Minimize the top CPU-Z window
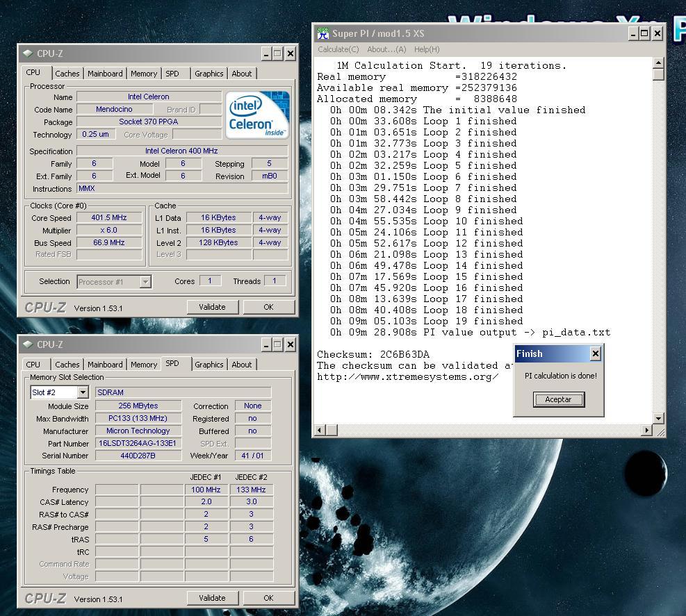686x616 pixels. point(266,53)
